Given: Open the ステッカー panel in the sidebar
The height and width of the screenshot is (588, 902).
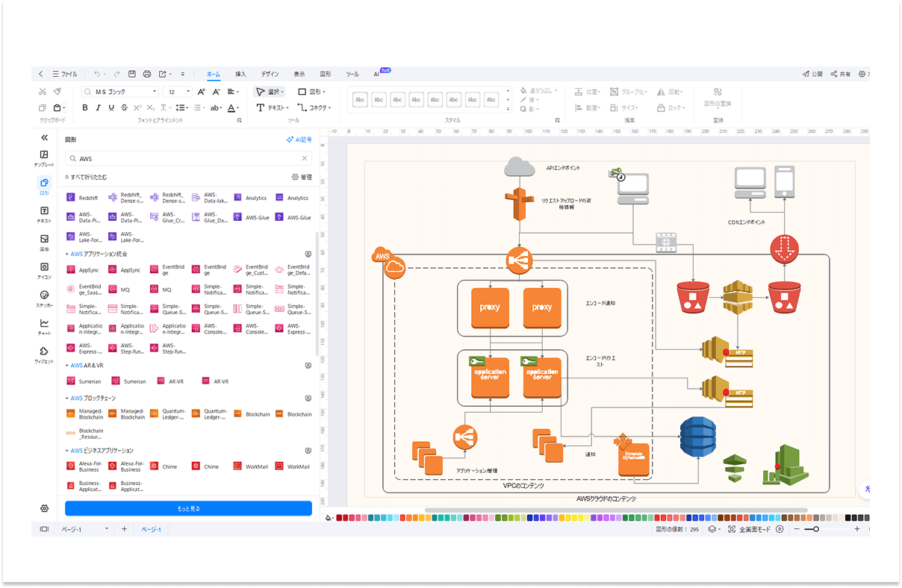Looking at the screenshot, I should point(44,298).
